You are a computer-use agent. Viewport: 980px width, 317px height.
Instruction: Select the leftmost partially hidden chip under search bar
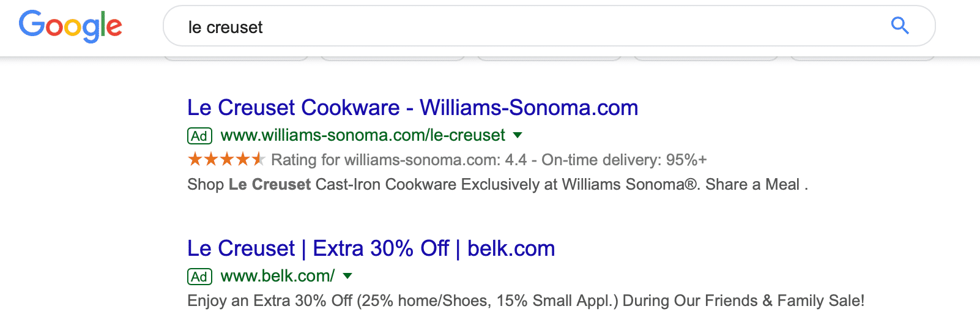click(x=236, y=58)
